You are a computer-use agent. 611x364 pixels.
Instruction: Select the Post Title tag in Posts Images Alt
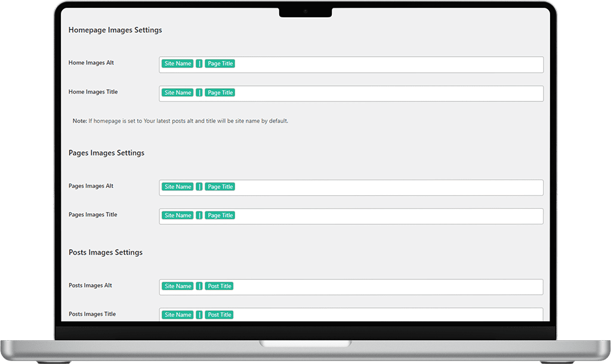pyautogui.click(x=219, y=286)
